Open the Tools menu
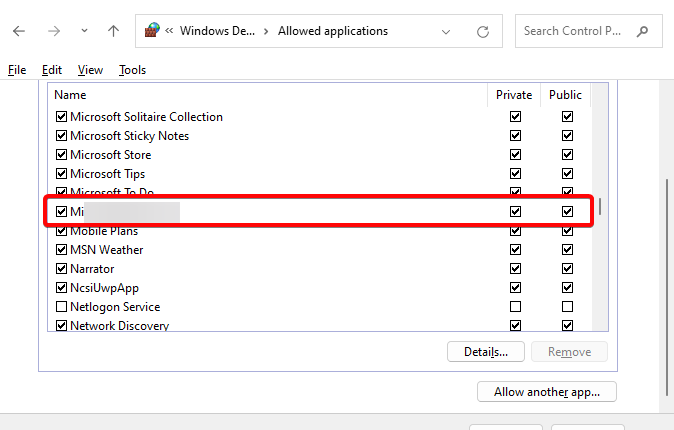This screenshot has width=674, height=430. (x=132, y=70)
